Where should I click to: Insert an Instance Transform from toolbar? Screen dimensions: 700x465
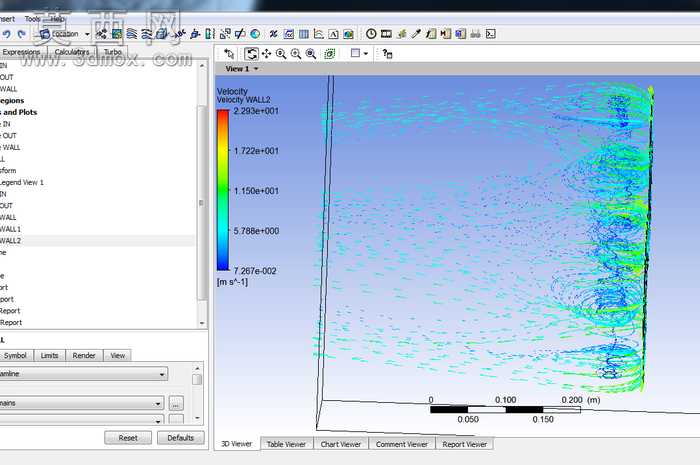[225, 34]
